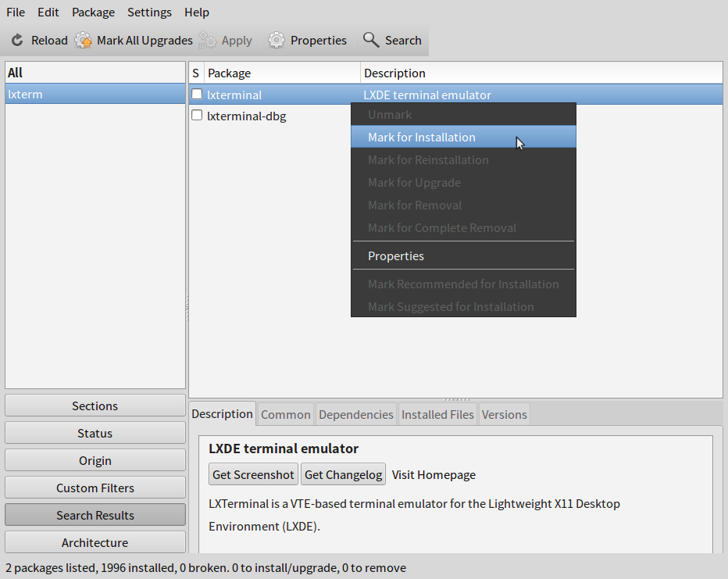Click the LXDE terminal emulator description cell
Screen dimensions: 728x579
(x=427, y=95)
